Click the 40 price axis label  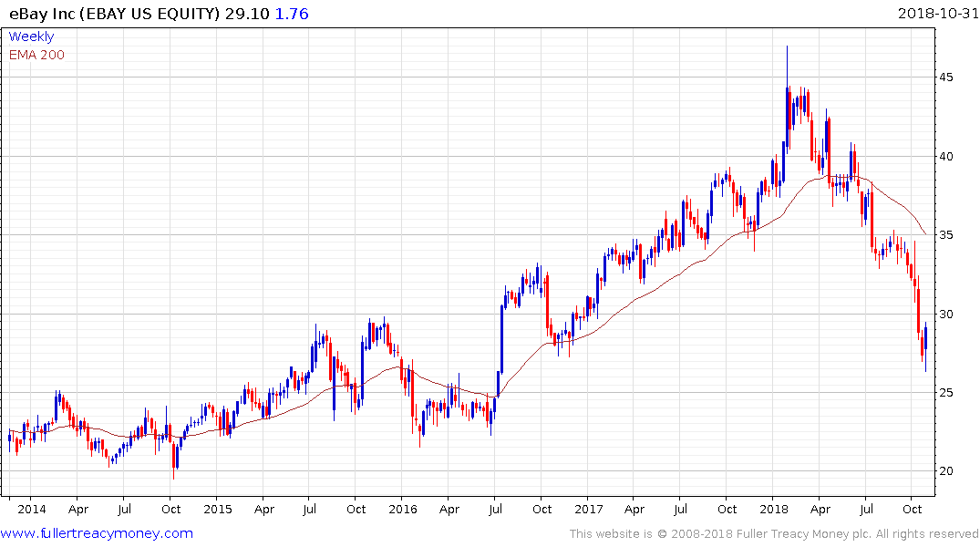[x=945, y=156]
